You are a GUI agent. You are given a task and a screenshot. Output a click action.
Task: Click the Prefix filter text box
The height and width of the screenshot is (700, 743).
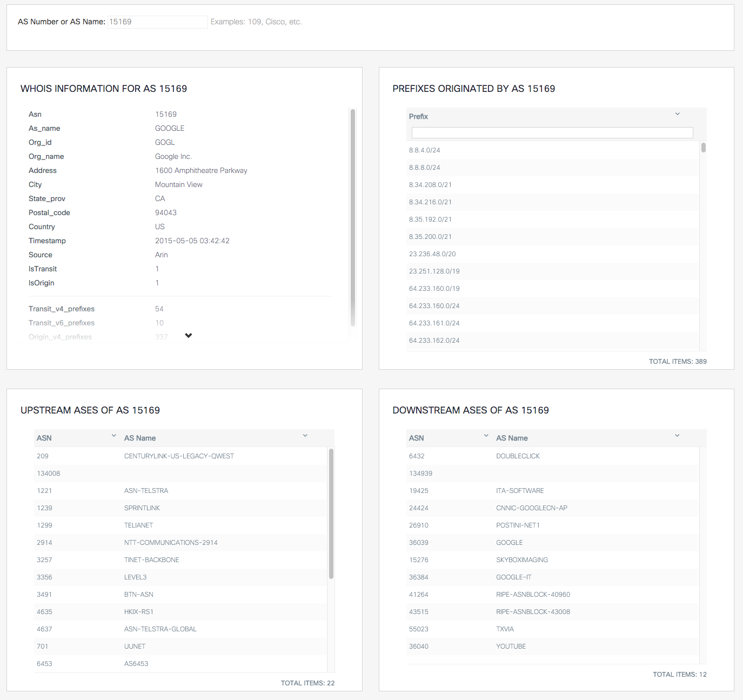point(552,133)
